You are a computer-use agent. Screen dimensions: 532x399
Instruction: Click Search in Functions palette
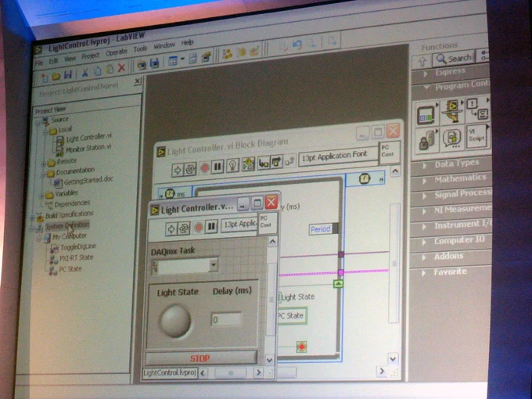(454, 59)
